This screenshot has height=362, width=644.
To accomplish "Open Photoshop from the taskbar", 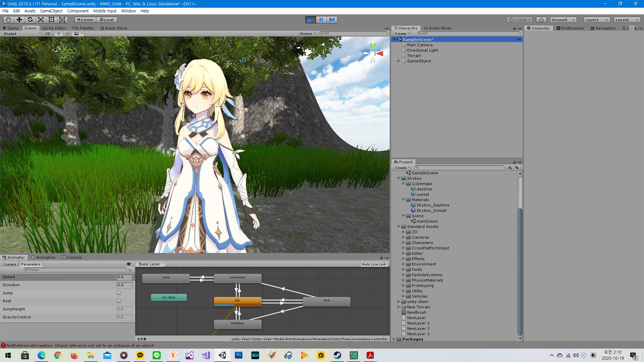I will click(x=238, y=355).
